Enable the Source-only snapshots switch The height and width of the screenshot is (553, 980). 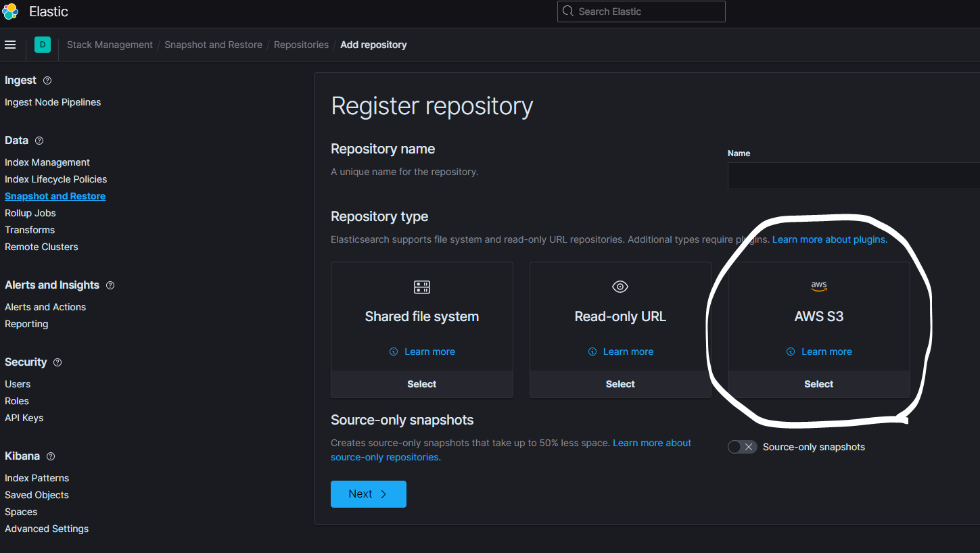click(742, 447)
